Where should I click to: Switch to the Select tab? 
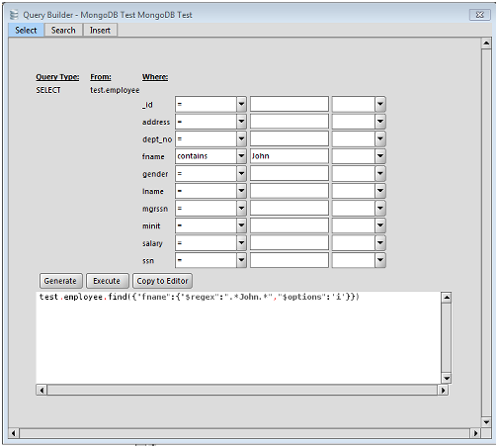tap(26, 31)
